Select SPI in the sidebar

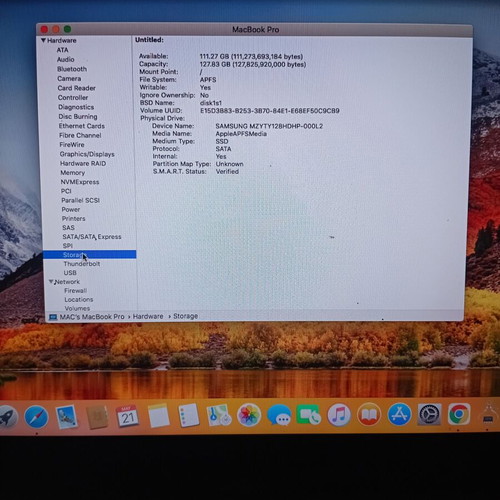tap(68, 246)
